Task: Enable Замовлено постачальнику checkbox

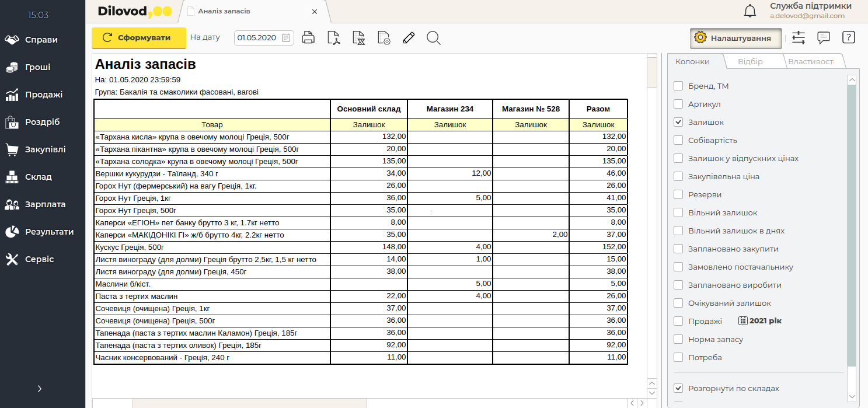Action: point(678,267)
